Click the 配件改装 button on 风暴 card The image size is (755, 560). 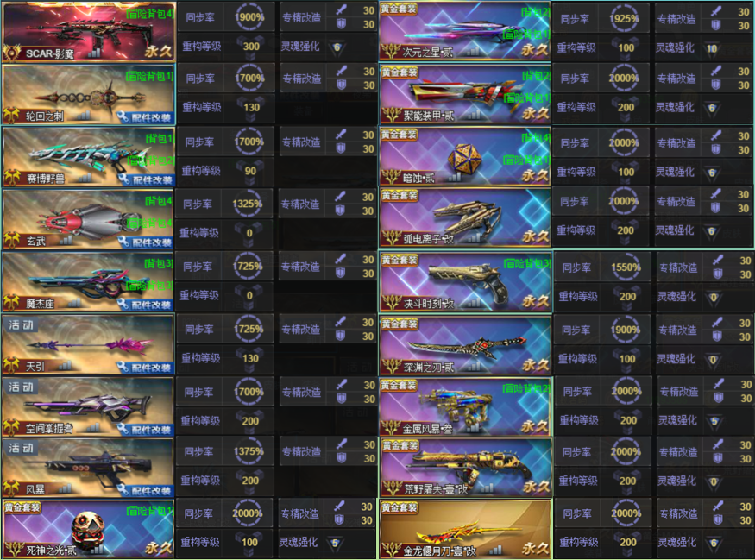(x=146, y=490)
